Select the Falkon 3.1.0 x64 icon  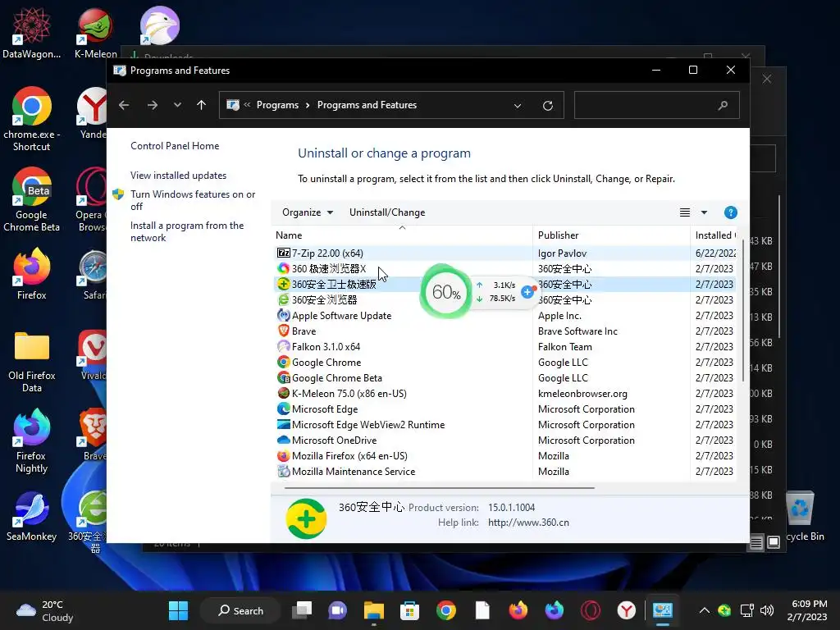pos(283,347)
